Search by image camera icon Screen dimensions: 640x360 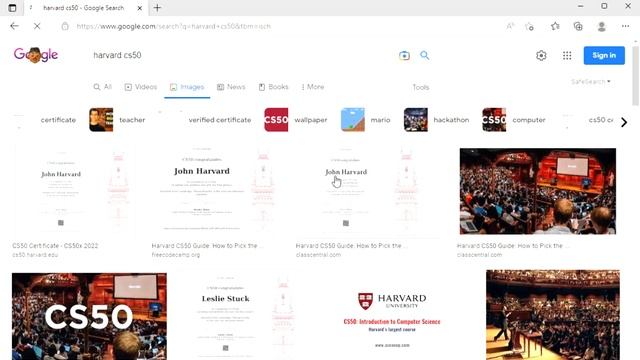(404, 56)
